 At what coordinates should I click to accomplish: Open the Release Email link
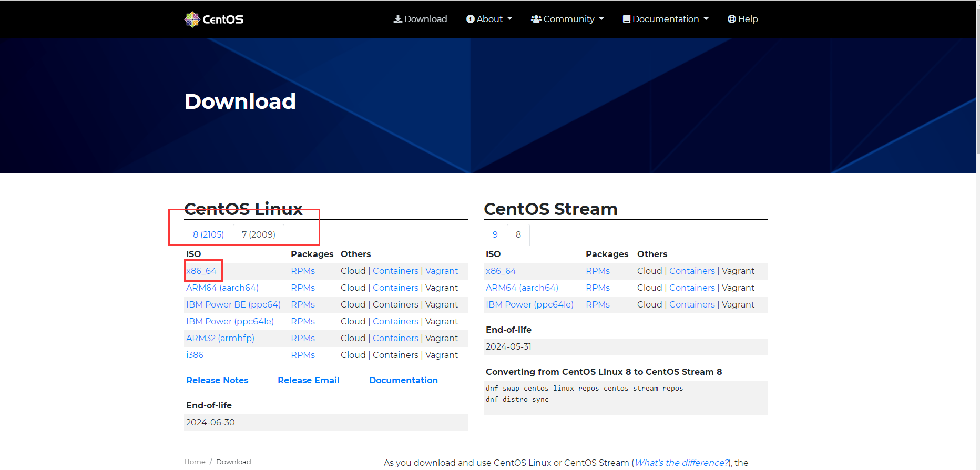click(309, 380)
